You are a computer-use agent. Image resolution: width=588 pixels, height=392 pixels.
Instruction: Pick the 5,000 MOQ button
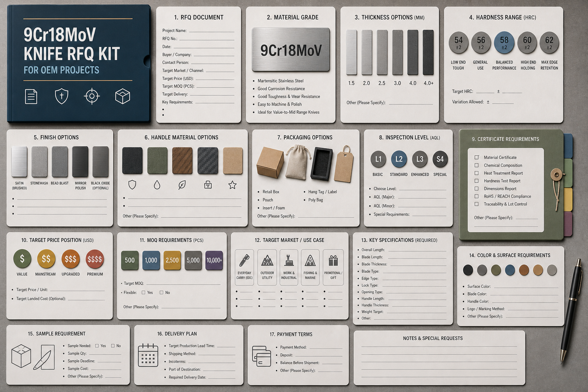tap(193, 260)
